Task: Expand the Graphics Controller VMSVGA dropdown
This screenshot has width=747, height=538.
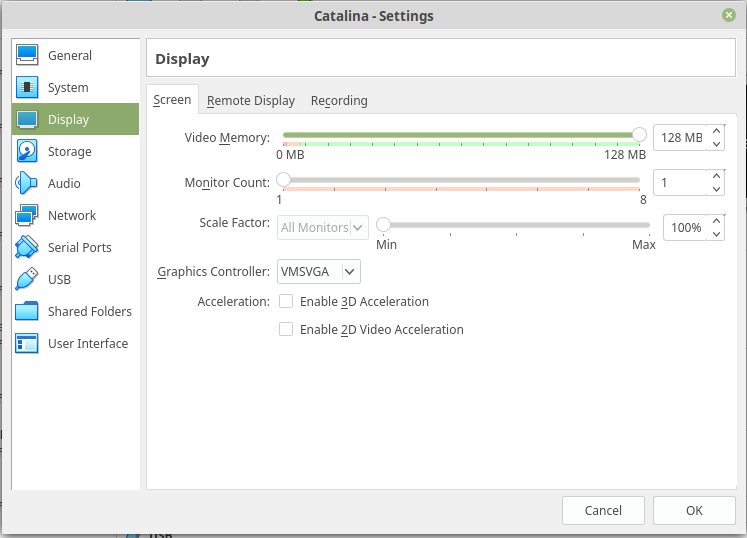Action: (x=318, y=272)
